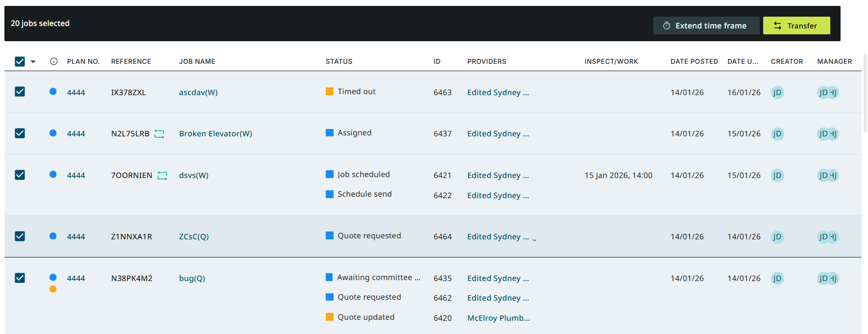
Task: Click orange 'Timed out' status color square
Action: (330, 91)
